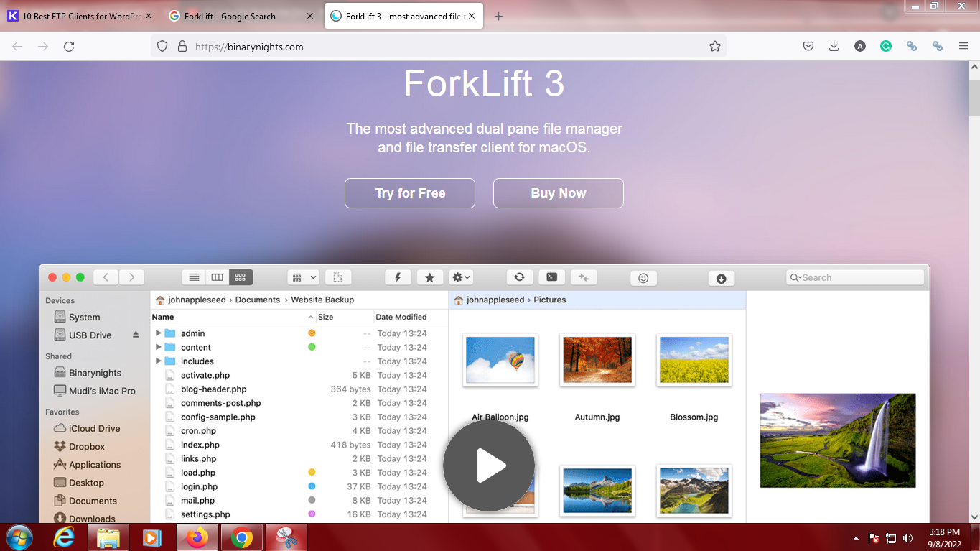Switch ForkLift to icon grid view
980x551 pixels.
coord(241,277)
